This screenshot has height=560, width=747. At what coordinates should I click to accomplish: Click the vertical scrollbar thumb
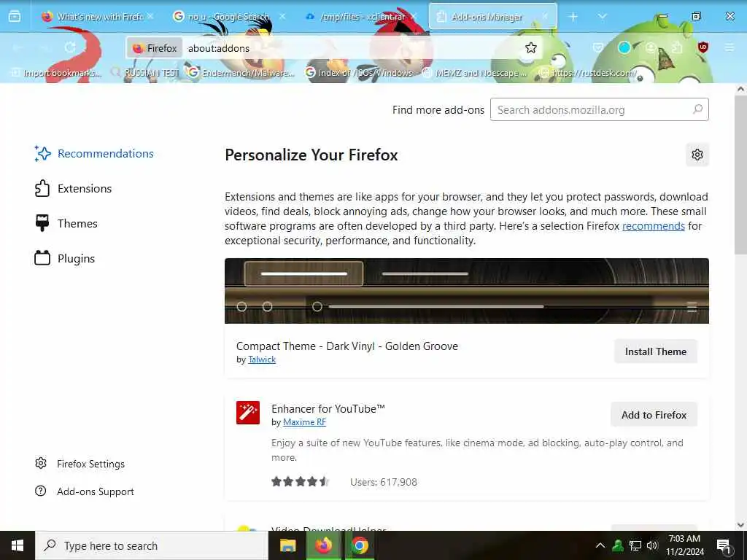point(740,175)
